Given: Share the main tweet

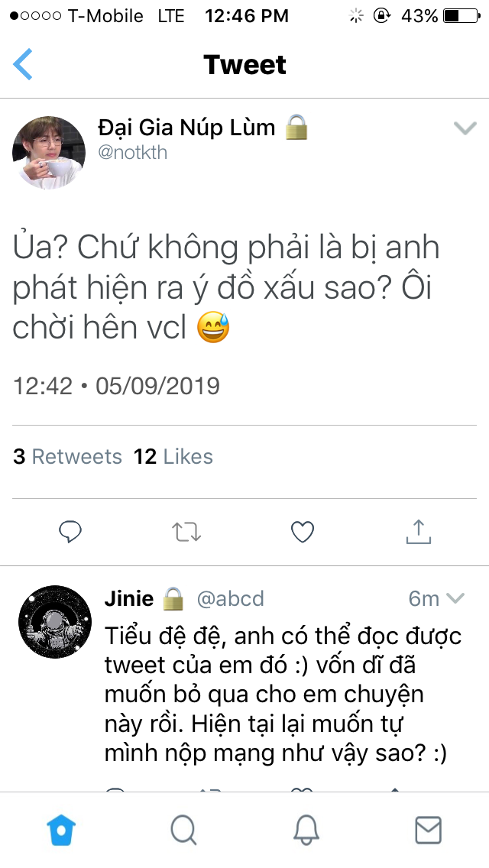Looking at the screenshot, I should pyautogui.click(x=419, y=531).
